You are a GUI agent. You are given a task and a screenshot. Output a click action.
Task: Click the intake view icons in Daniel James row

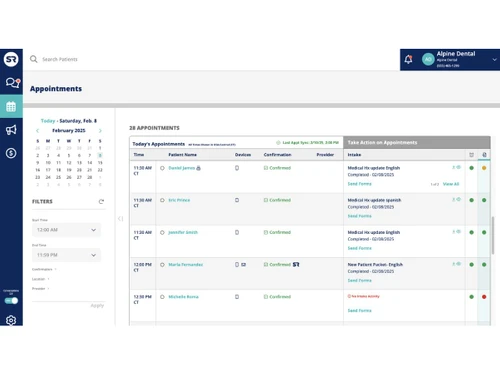click(456, 167)
